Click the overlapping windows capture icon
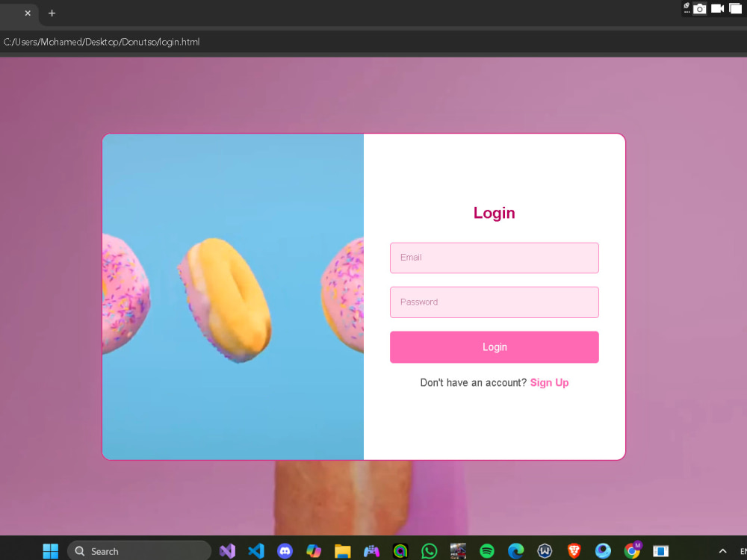 pyautogui.click(x=735, y=8)
